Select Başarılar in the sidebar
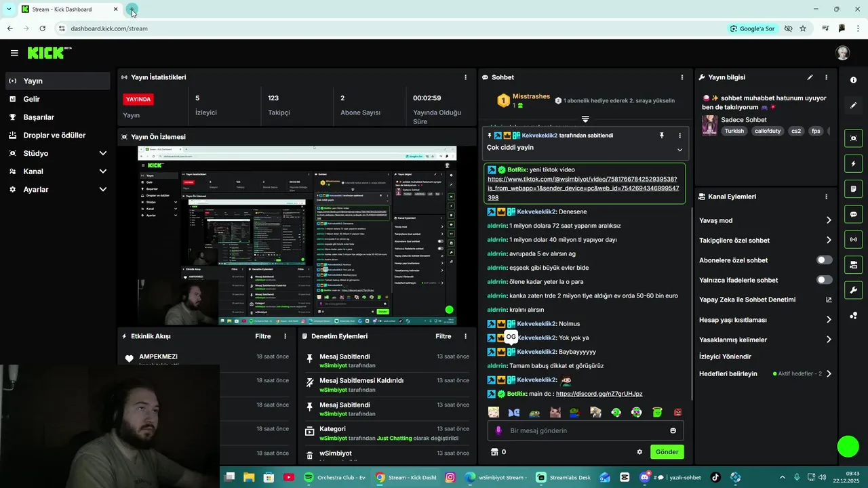The height and width of the screenshot is (488, 868). (58, 117)
